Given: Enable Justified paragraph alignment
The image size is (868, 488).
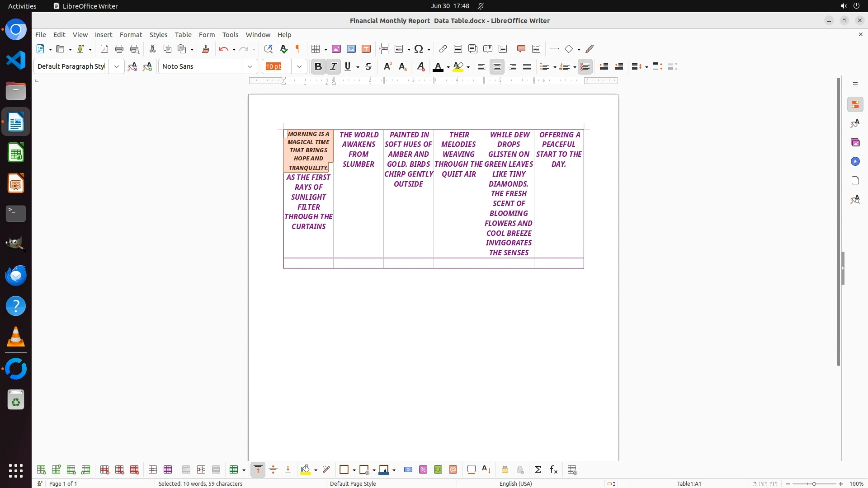Looking at the screenshot, I should [x=527, y=66].
